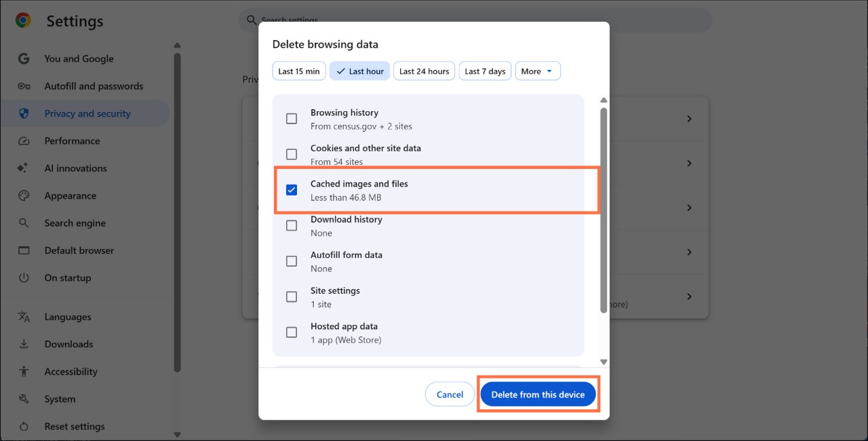Click the Accessibility person icon
This screenshot has height=441, width=868.
click(x=24, y=371)
